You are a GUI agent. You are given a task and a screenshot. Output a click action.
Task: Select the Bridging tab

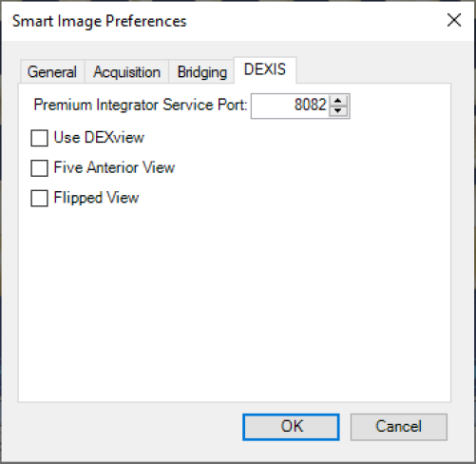point(201,71)
